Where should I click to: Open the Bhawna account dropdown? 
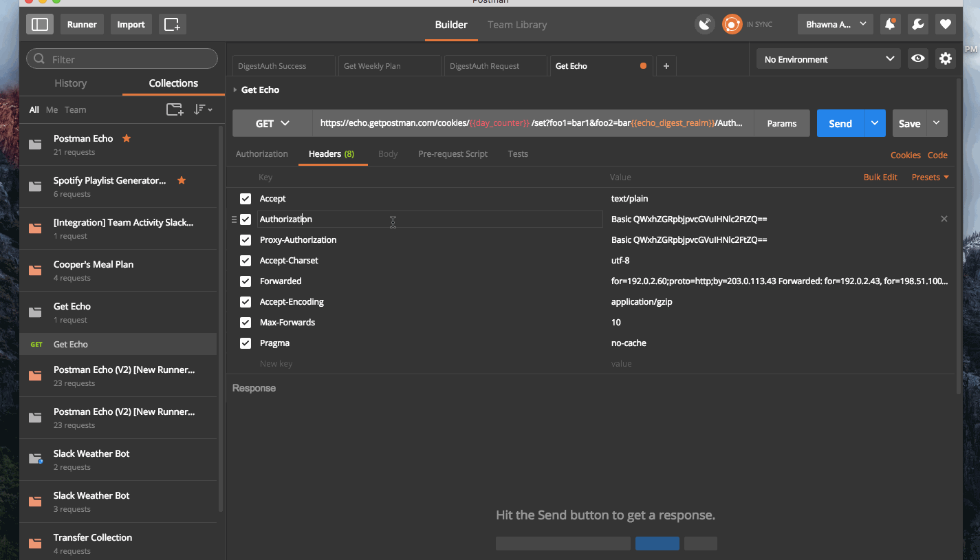pos(836,25)
